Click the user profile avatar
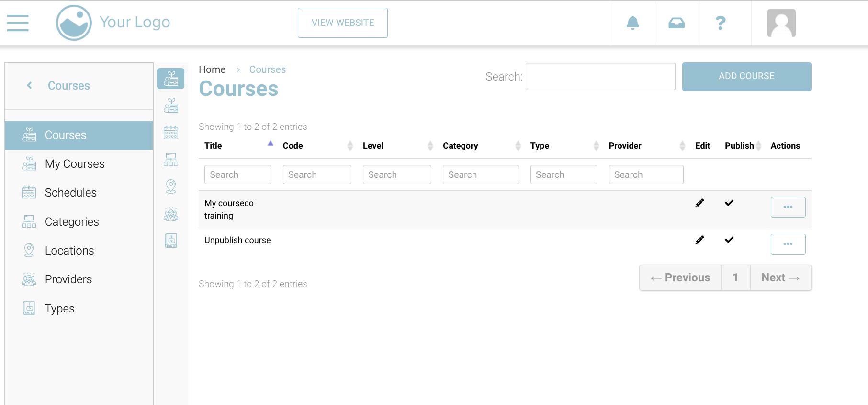The image size is (868, 405). (781, 23)
